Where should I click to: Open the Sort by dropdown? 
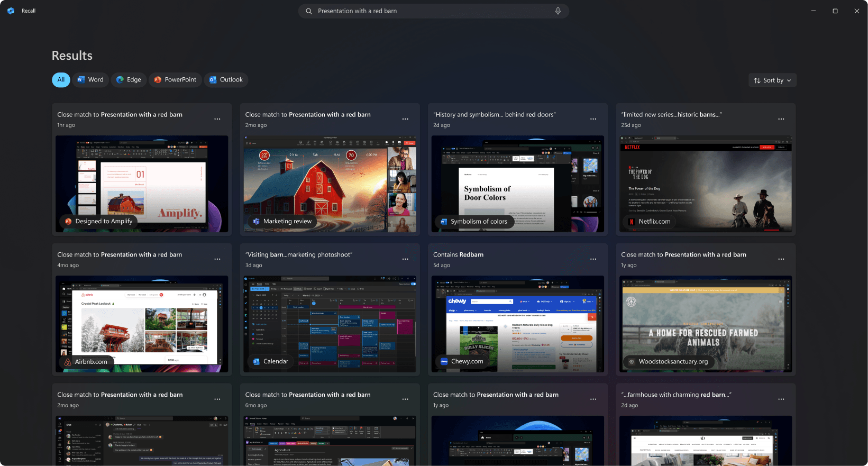pos(773,80)
